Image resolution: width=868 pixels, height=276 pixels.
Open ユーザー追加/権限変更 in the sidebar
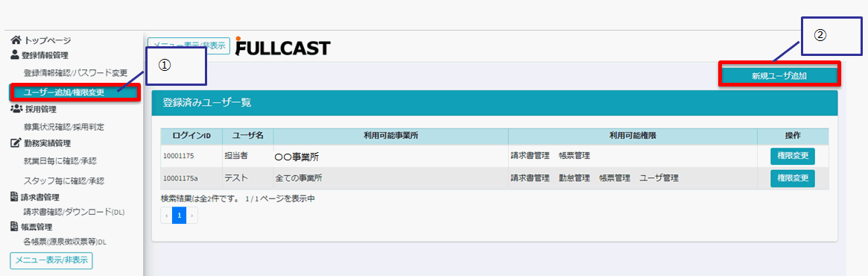[x=74, y=92]
